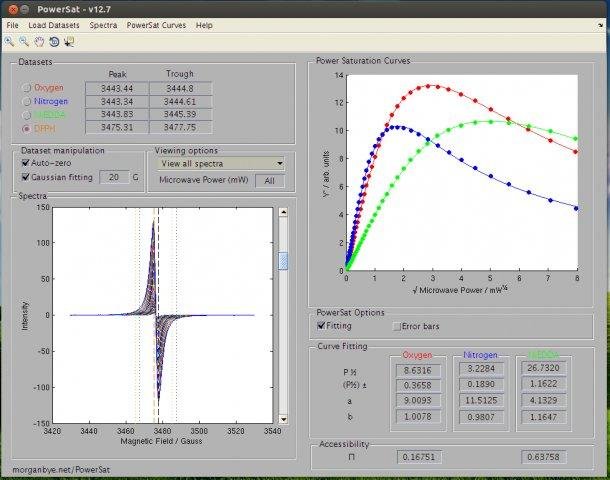The height and width of the screenshot is (480, 610).
Task: Click the Gaussian fitting width field
Action: [114, 177]
